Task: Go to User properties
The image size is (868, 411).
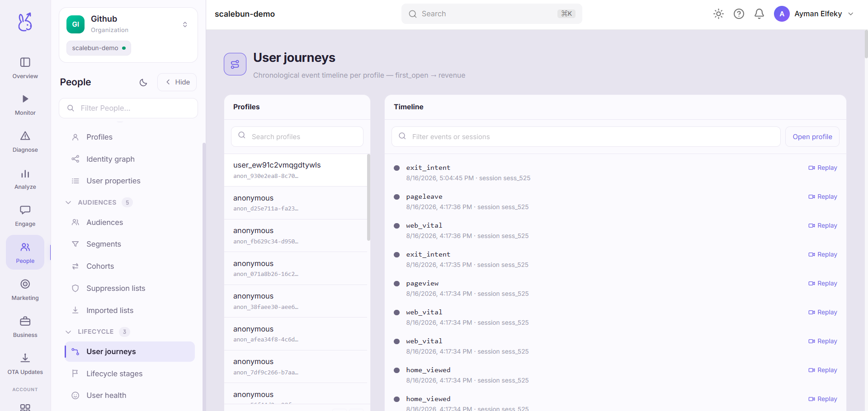Action: point(130,181)
